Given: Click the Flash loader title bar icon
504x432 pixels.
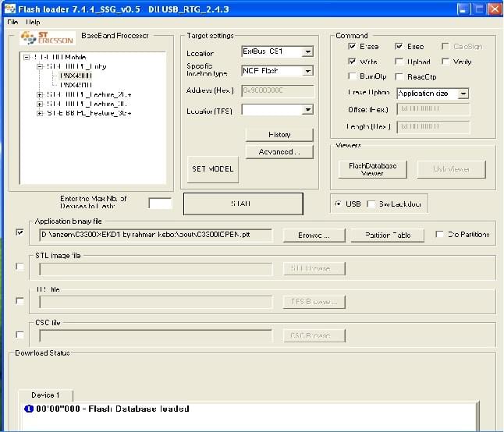Looking at the screenshot, I should [10, 9].
